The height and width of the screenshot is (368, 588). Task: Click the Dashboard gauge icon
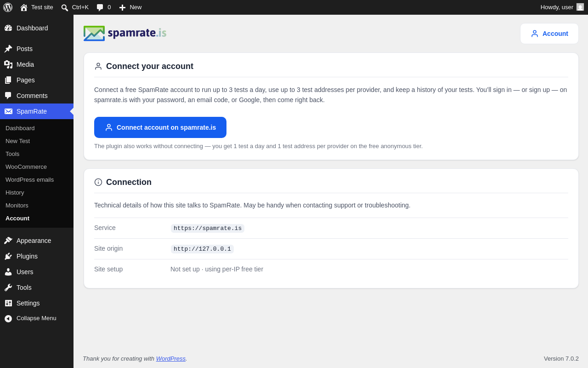(x=8, y=28)
